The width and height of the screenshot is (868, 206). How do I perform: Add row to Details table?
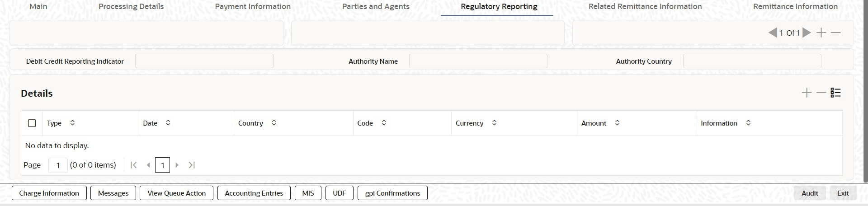tap(807, 93)
